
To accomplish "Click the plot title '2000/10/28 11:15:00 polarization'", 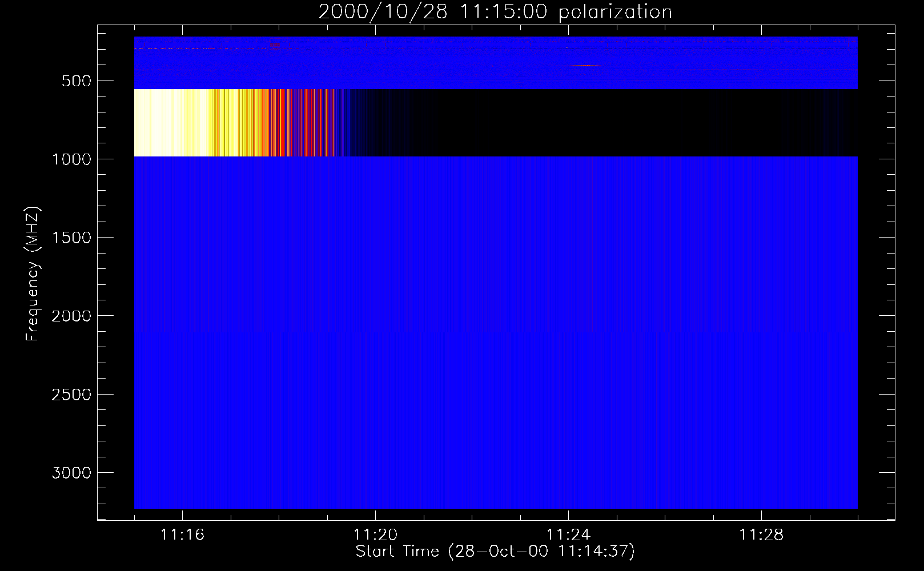I will point(495,12).
